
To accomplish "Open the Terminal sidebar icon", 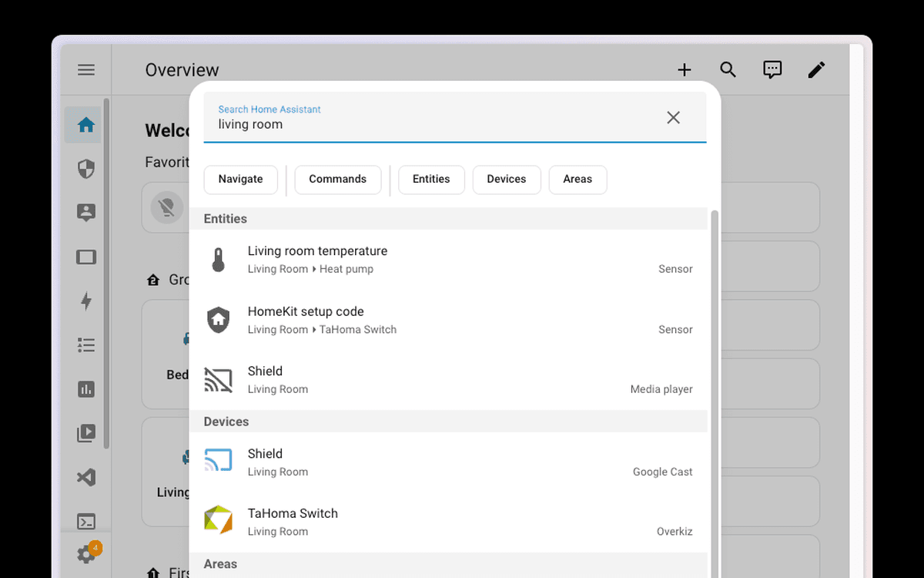I will pos(86,522).
